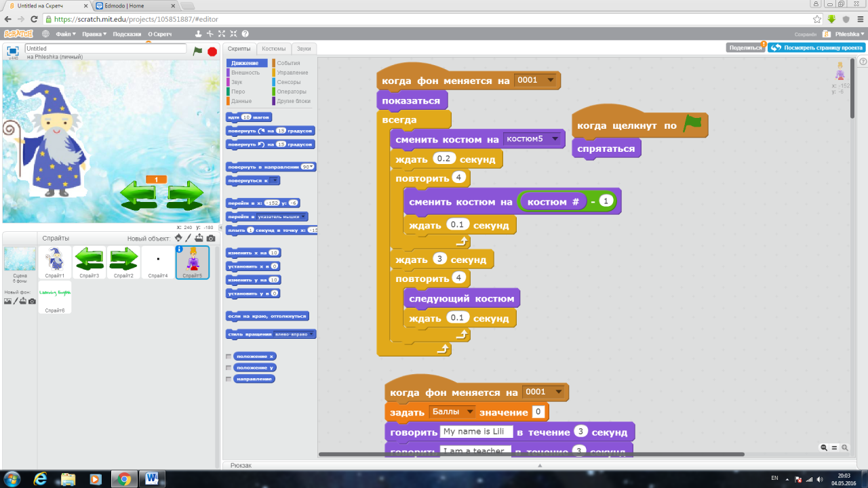The height and width of the screenshot is (488, 868).
Task: Open the костюм5 costume dropdown in the script
Action: tap(534, 139)
